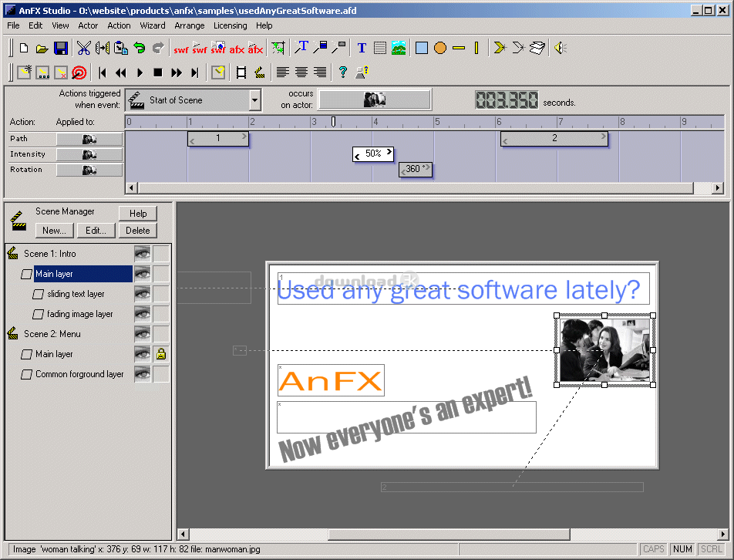Viewport: 734px width, 560px height.
Task: Undo with the green arrow icon
Action: point(140,48)
